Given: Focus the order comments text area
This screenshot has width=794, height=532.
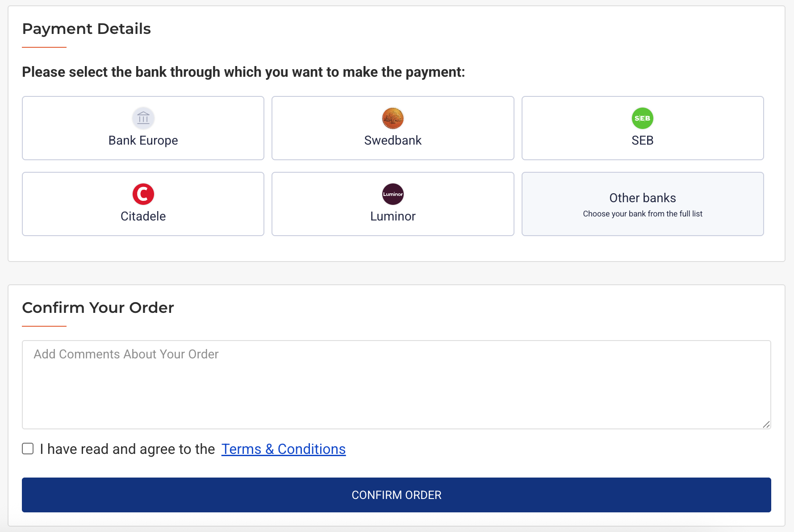Looking at the screenshot, I should [396, 385].
